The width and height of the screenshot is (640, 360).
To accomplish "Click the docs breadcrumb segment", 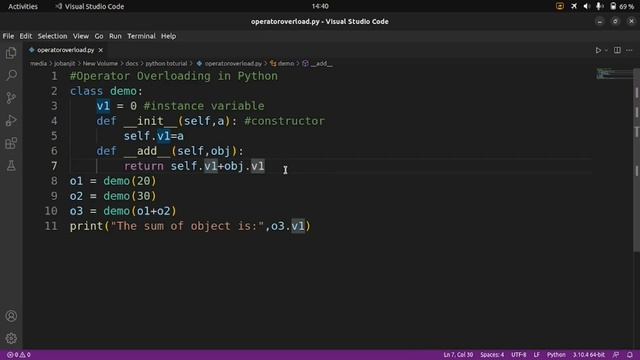I will coord(131,64).
